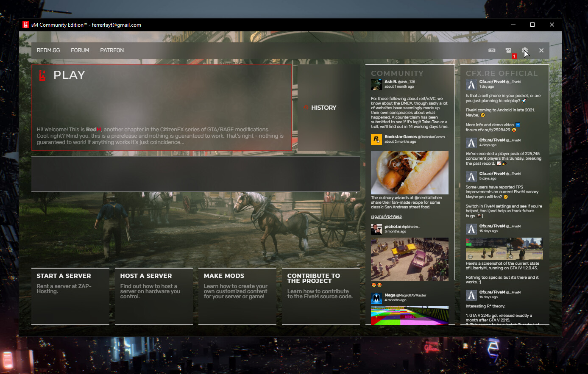Click the red arrows icon beside HISTORY
The height and width of the screenshot is (374, 588).
(306, 108)
